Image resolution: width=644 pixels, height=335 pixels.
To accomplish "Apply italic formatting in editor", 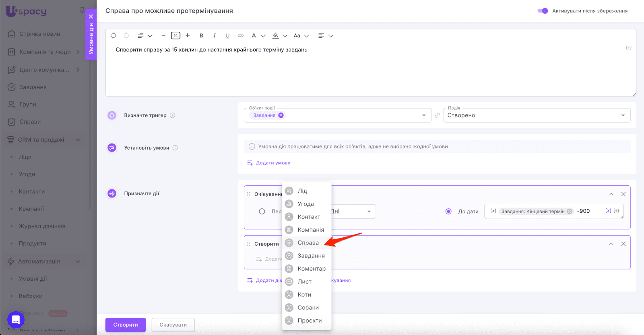I will pos(215,35).
